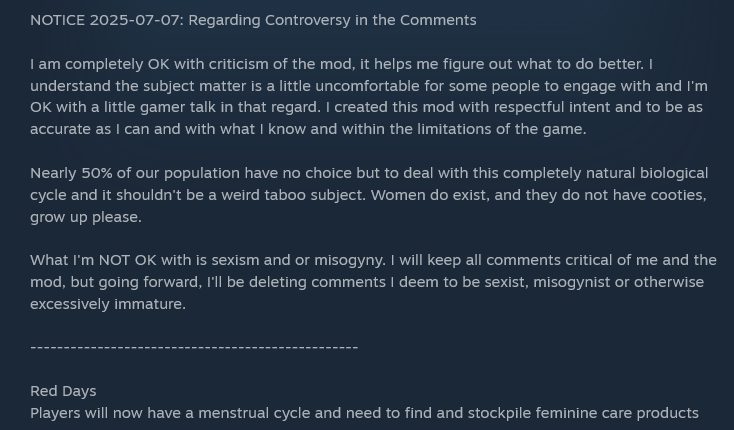Click the "NOTICE" word in the heading
The height and width of the screenshot is (430, 734).
(58, 20)
